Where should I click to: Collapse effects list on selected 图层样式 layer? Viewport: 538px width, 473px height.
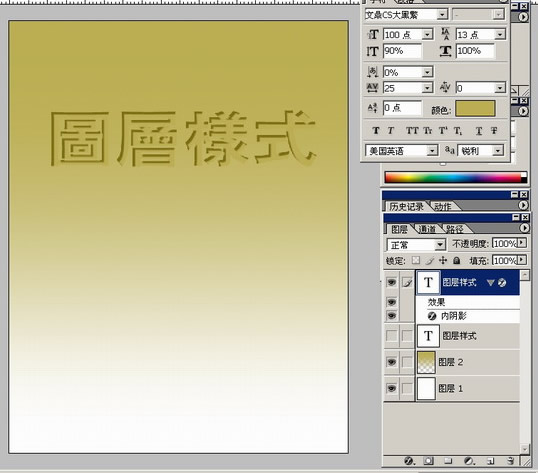pos(490,283)
